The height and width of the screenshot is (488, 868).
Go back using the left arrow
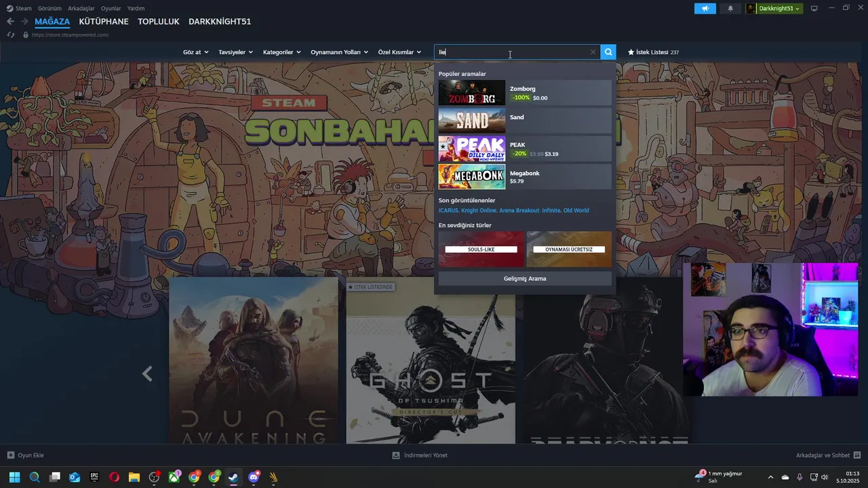tap(10, 22)
